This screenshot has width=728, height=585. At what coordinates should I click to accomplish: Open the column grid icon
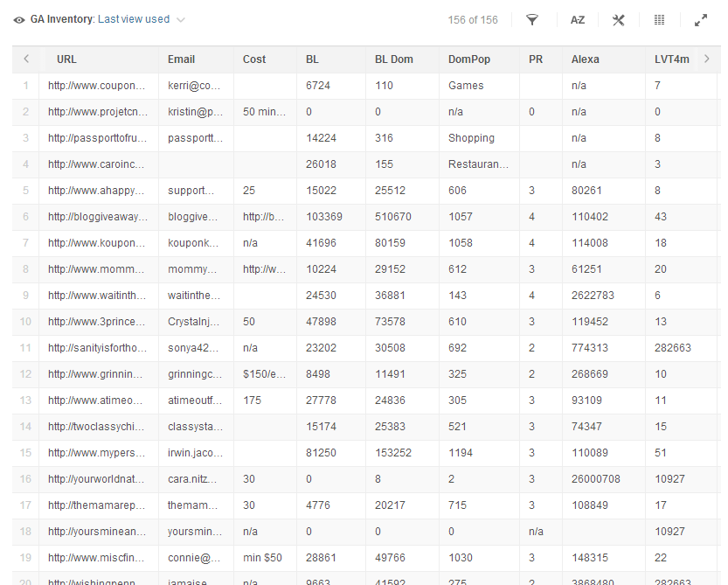point(659,19)
